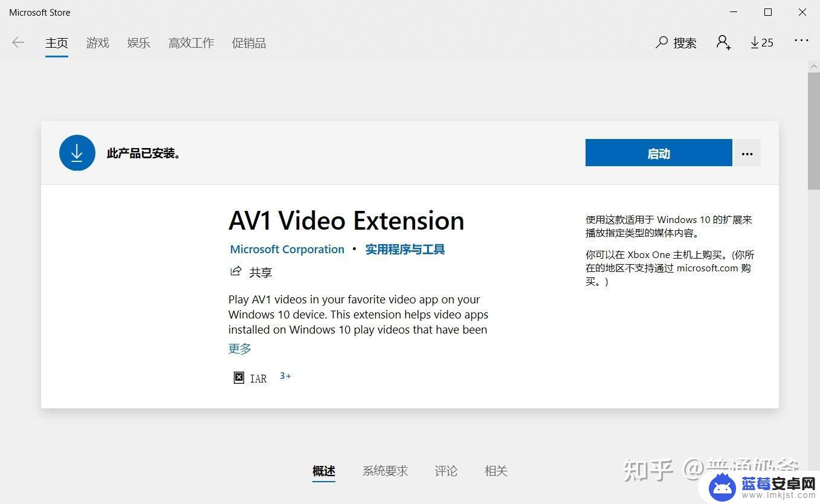The height and width of the screenshot is (504, 820).
Task: Click the 共享 share label
Action: click(x=261, y=273)
